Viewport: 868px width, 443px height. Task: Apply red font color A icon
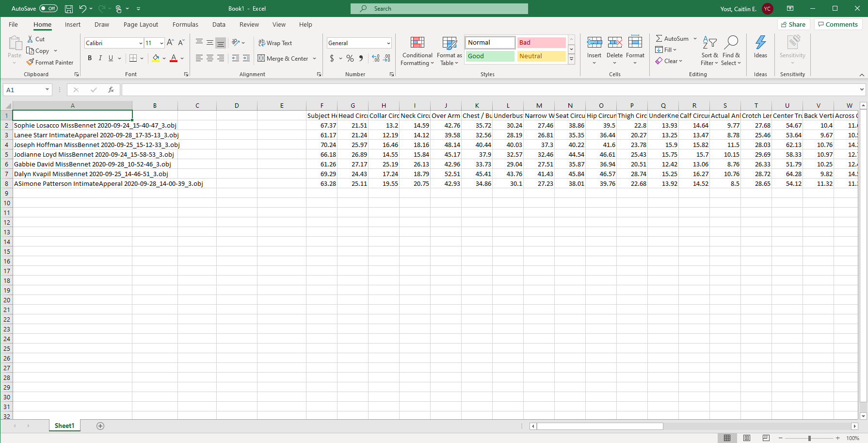point(174,58)
